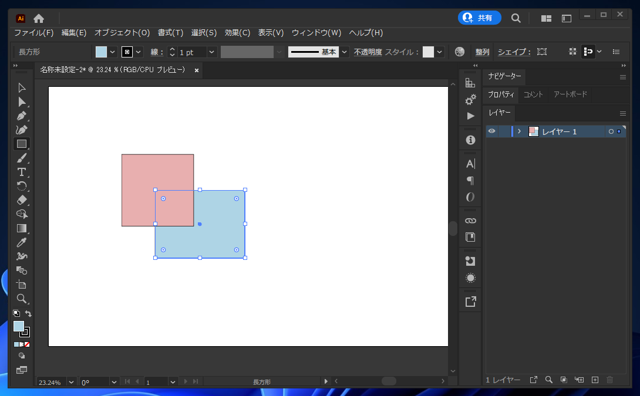Image resolution: width=640 pixels, height=396 pixels.
Task: Open stroke weight 1 pt dropdown
Action: tap(211, 52)
